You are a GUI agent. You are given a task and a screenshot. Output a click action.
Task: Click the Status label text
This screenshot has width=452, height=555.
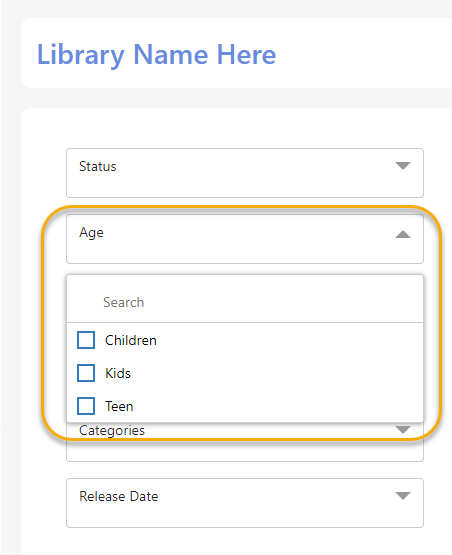pyautogui.click(x=98, y=166)
